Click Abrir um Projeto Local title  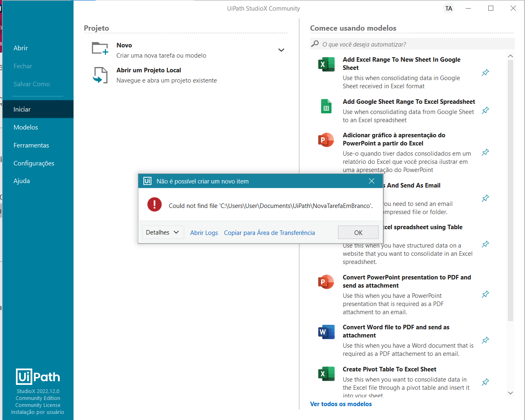coord(149,70)
